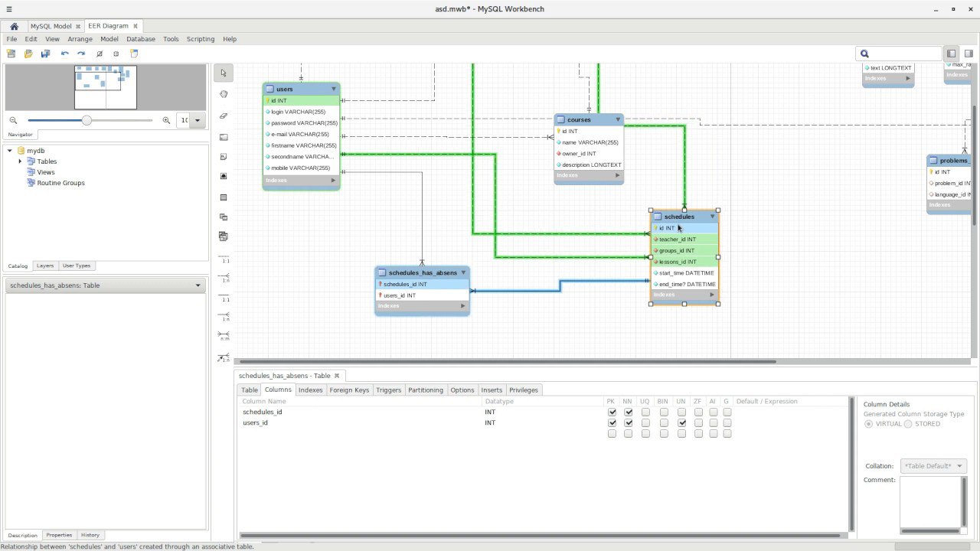Click the Redo arrow icon
Viewport: 980px width, 551px height.
pos(81,54)
